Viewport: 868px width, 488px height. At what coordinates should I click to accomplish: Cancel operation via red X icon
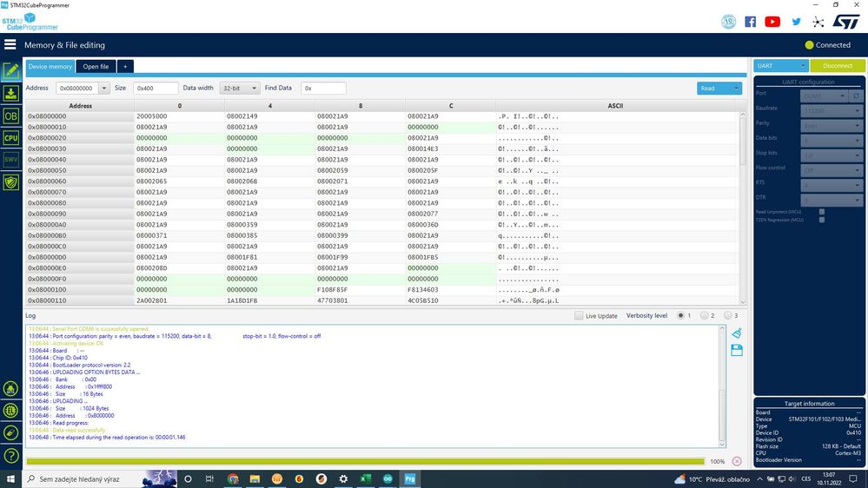(x=737, y=461)
